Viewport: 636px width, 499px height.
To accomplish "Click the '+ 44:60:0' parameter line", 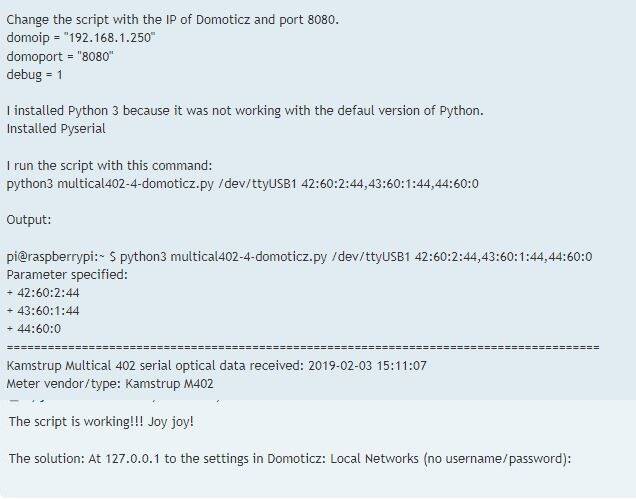I will [x=34, y=329].
